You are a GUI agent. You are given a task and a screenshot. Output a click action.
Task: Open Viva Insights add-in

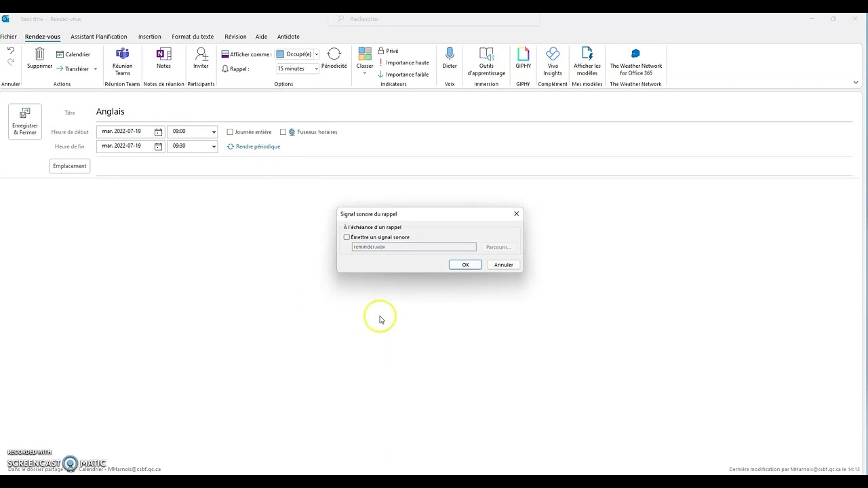click(x=553, y=62)
